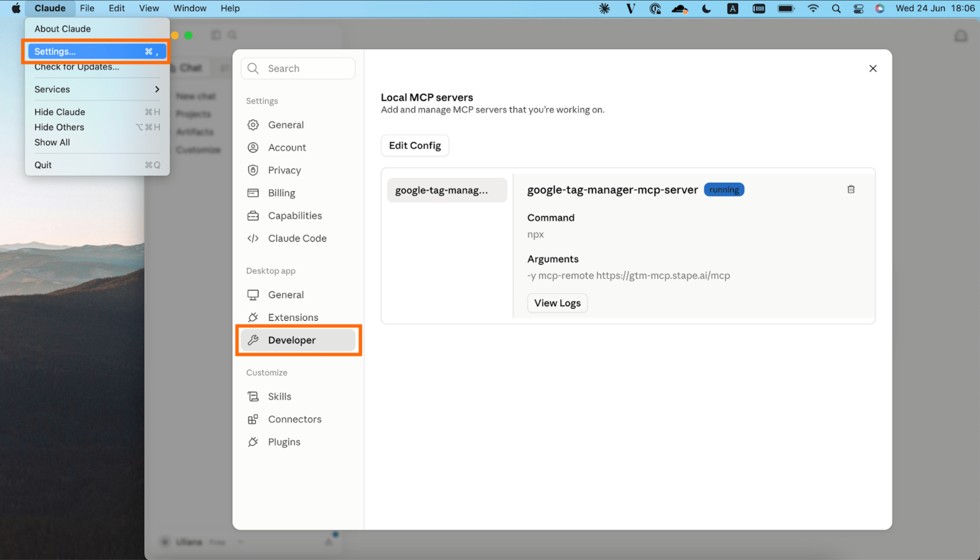Click the npx command value
The width and height of the screenshot is (980, 560).
[x=535, y=235]
